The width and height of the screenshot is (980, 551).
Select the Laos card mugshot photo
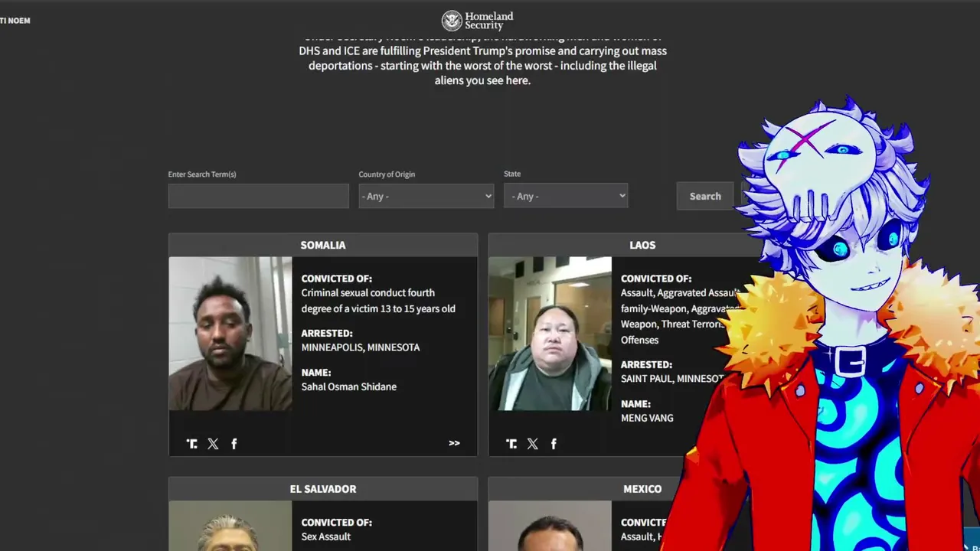pyautogui.click(x=550, y=334)
